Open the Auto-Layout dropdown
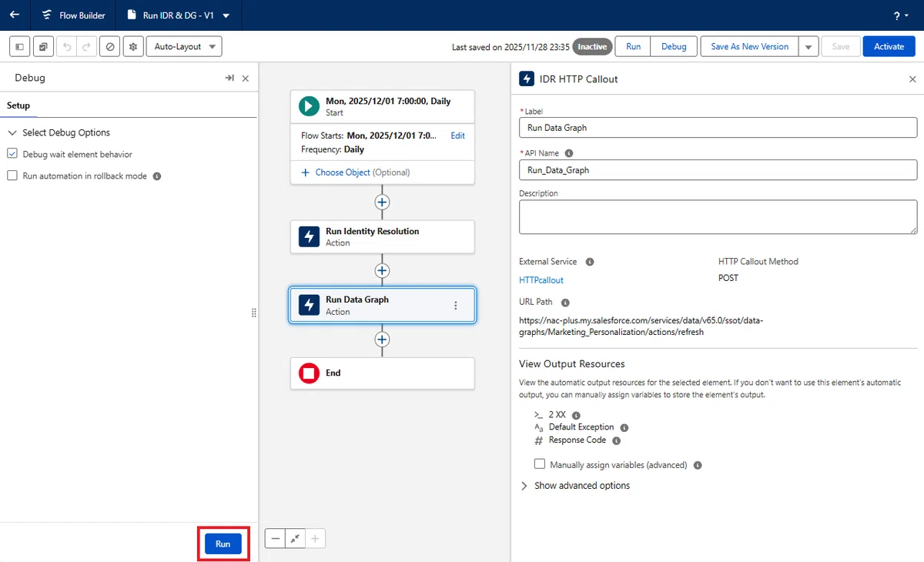924x562 pixels. [x=184, y=47]
